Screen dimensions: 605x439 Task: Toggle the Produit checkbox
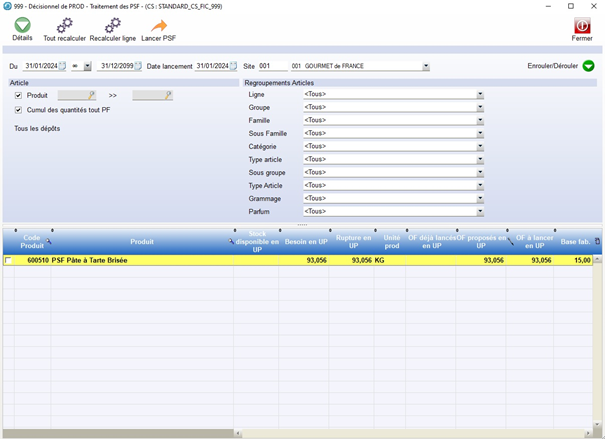tap(18, 95)
